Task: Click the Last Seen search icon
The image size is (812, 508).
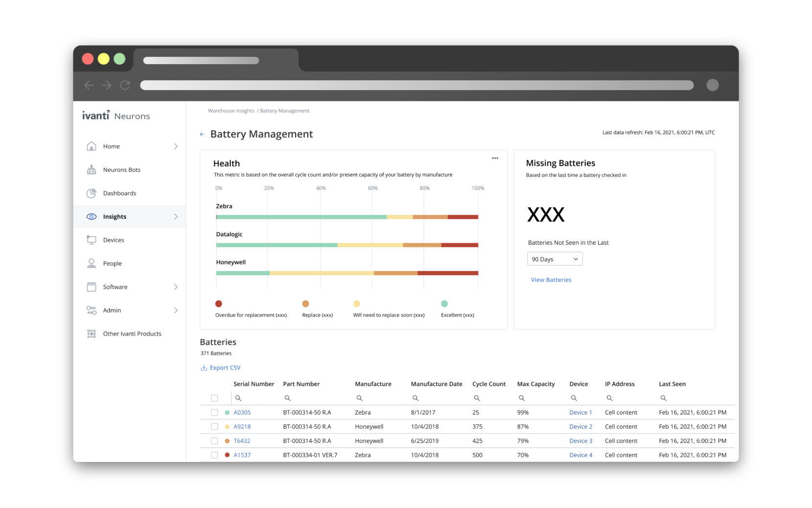Action: pyautogui.click(x=664, y=398)
